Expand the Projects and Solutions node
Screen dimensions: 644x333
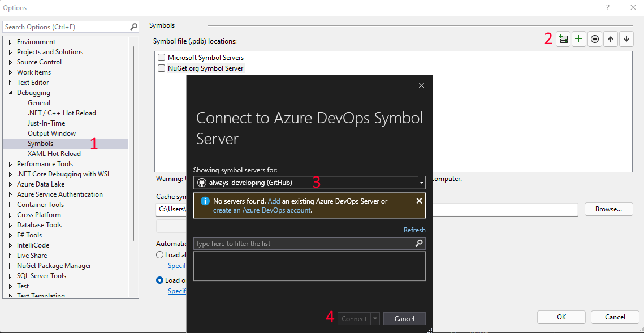pos(11,52)
